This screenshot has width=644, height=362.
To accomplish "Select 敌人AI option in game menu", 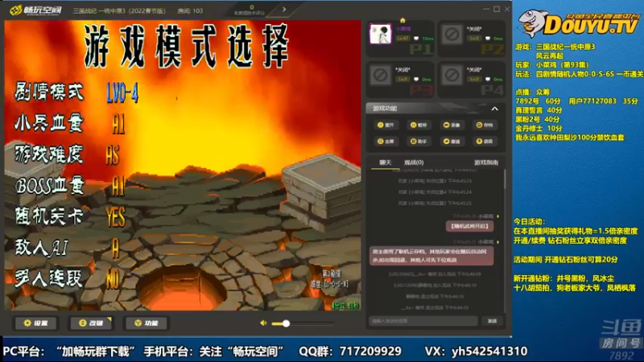I will [x=41, y=248].
